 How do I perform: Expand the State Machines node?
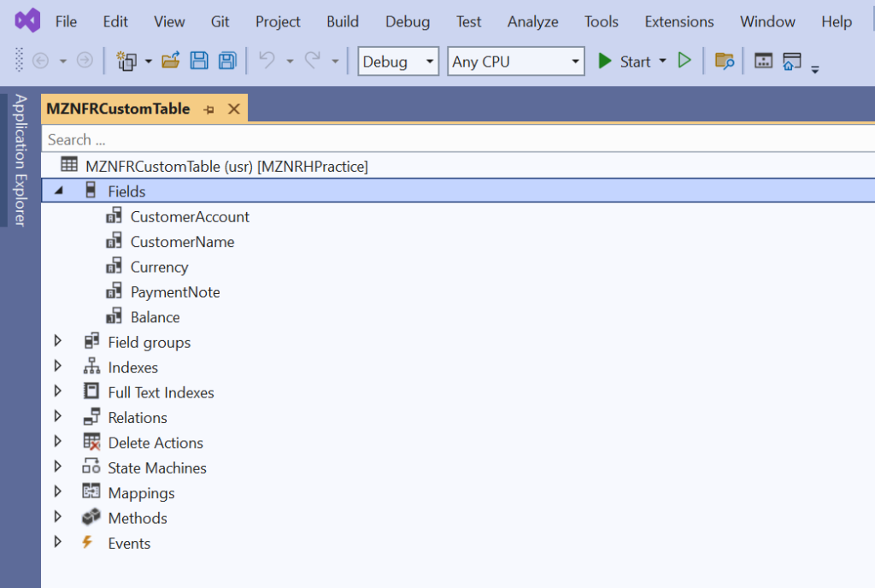57,467
